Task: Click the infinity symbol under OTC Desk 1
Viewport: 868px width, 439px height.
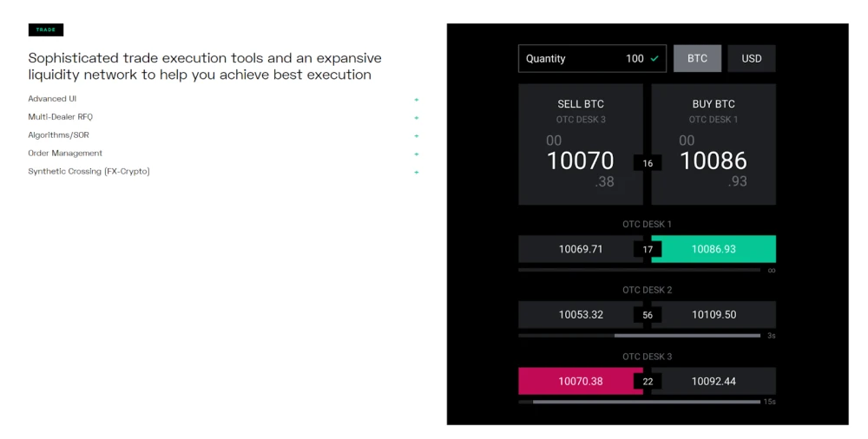Action: coord(772,270)
